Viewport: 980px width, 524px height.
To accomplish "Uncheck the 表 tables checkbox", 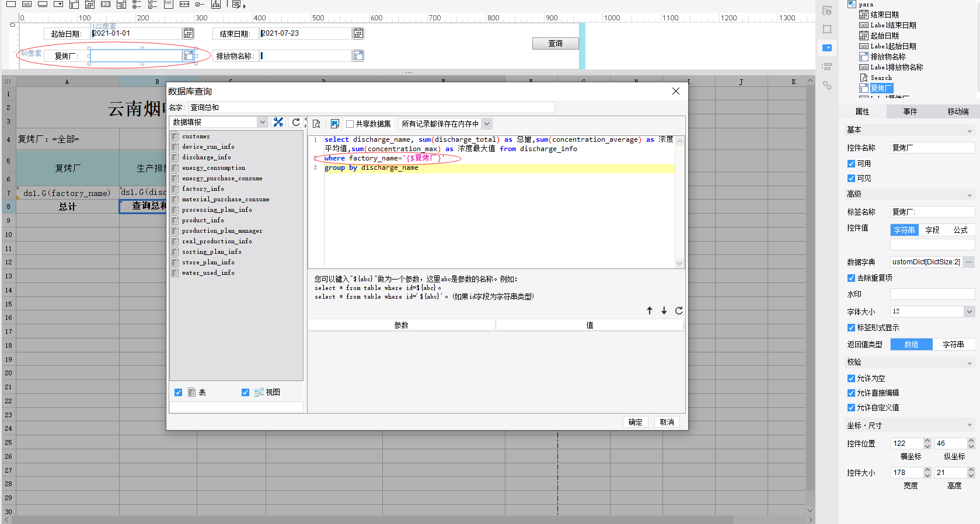I will click(179, 392).
